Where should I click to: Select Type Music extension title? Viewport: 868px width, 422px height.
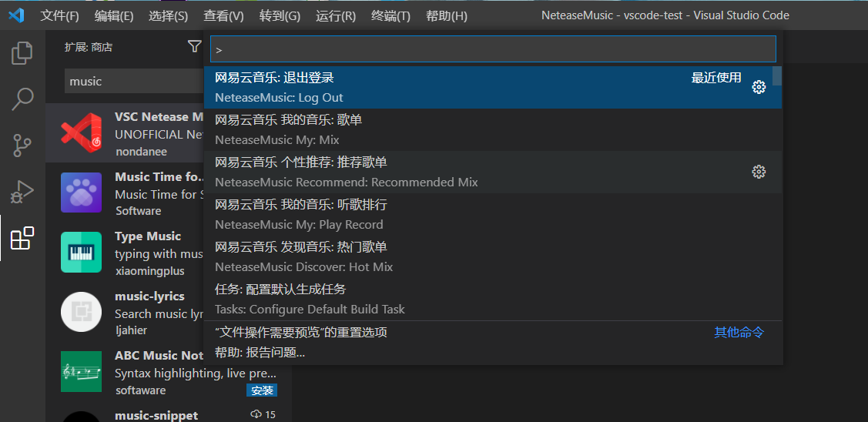point(148,236)
